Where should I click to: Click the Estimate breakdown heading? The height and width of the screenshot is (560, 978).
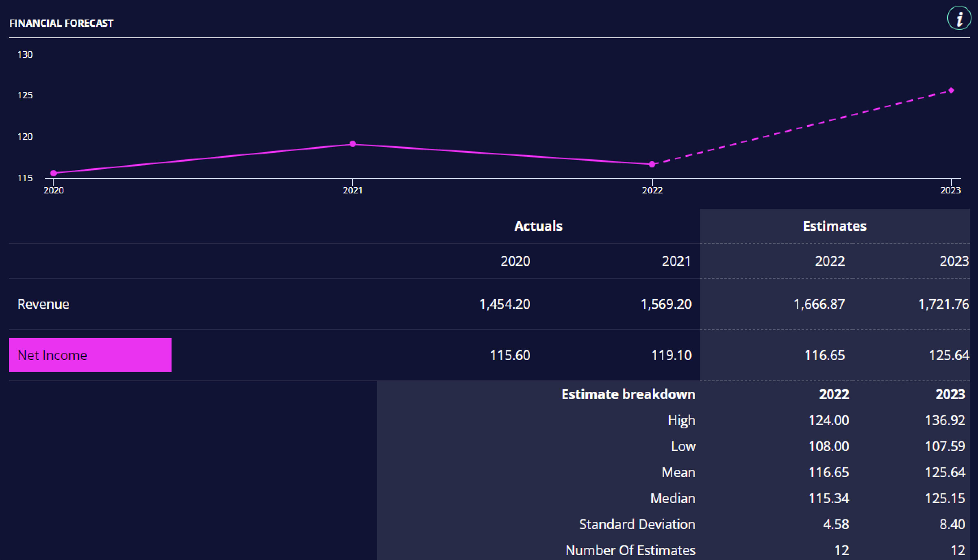point(628,394)
